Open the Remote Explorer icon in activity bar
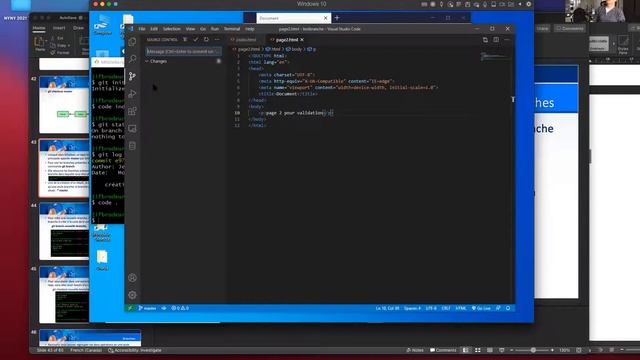 [132, 129]
